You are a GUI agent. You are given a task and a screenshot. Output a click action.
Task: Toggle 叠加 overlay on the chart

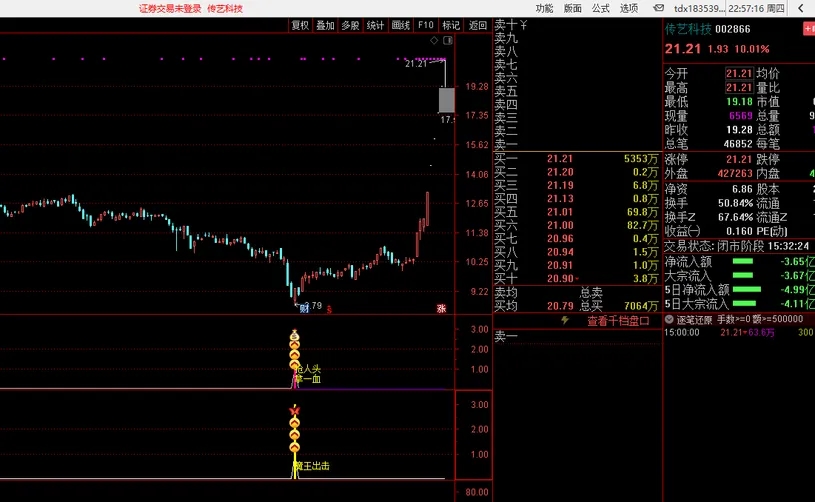tap(325, 25)
